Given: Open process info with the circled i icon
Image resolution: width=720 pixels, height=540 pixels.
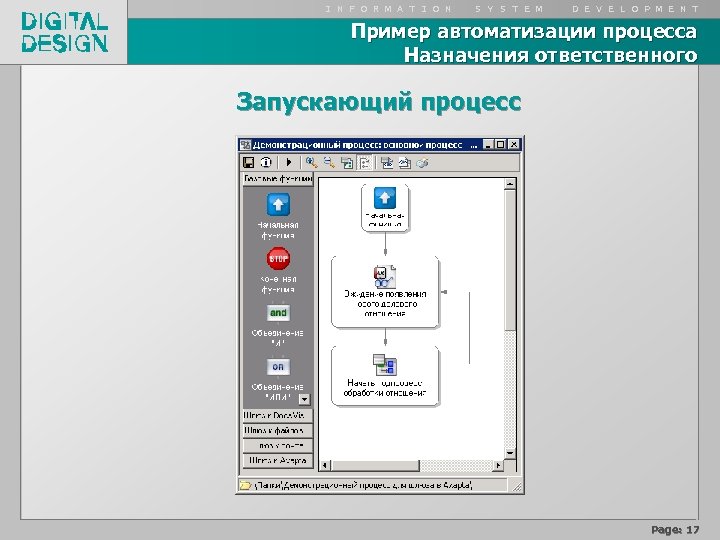Looking at the screenshot, I should tap(266, 163).
